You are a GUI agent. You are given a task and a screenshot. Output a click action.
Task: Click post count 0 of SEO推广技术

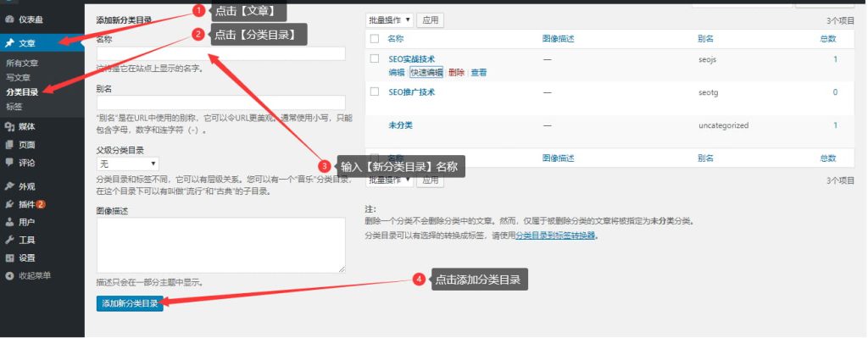(x=835, y=92)
